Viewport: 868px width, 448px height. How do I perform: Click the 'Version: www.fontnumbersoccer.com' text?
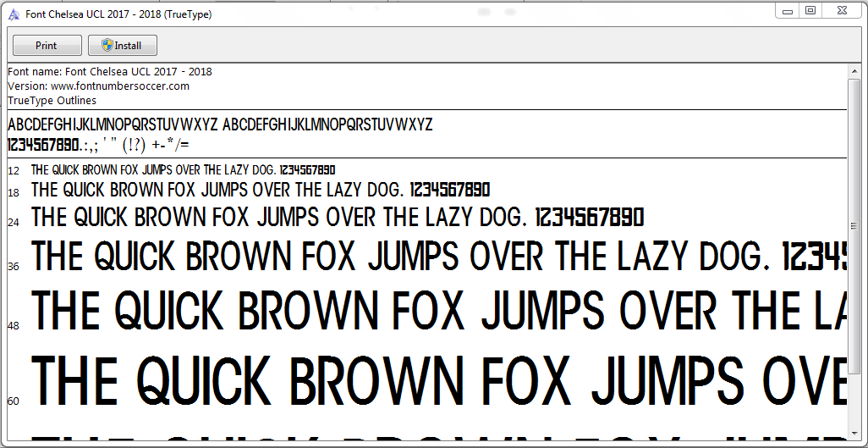click(98, 86)
